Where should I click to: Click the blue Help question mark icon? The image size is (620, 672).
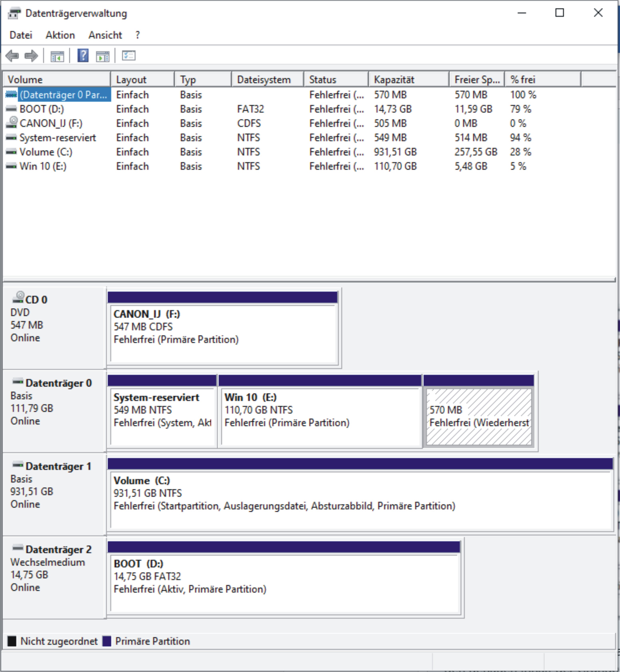coord(83,55)
